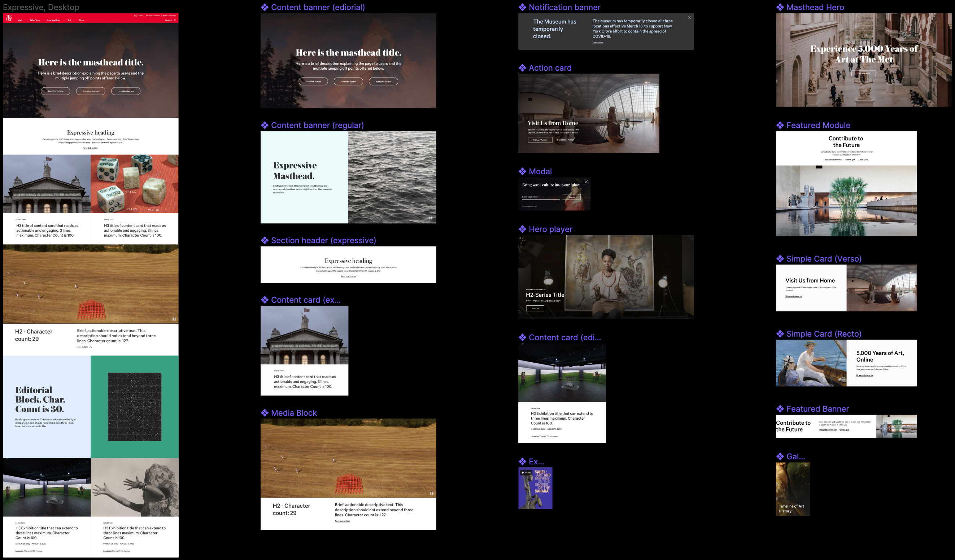Click component icon next to Modal label
Viewport: 955px width, 560px height.
[522, 171]
